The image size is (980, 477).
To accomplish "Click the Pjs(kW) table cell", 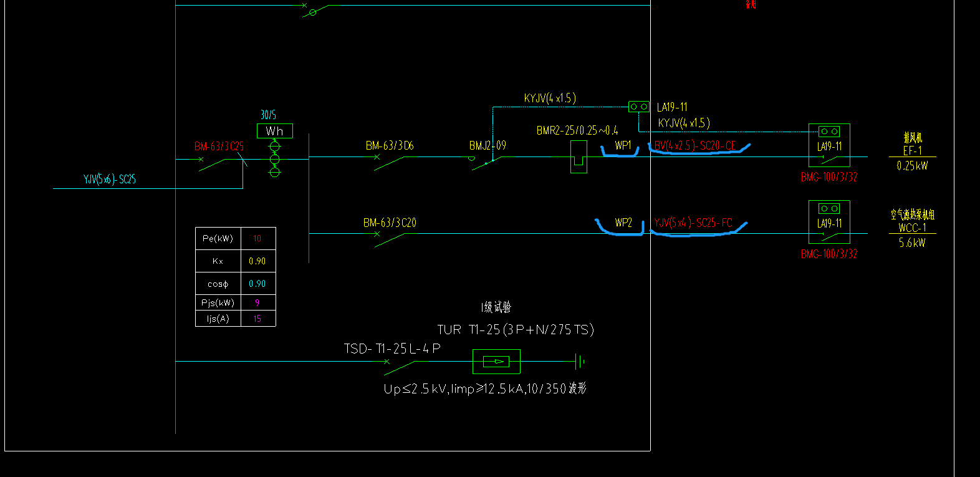I will click(x=218, y=302).
